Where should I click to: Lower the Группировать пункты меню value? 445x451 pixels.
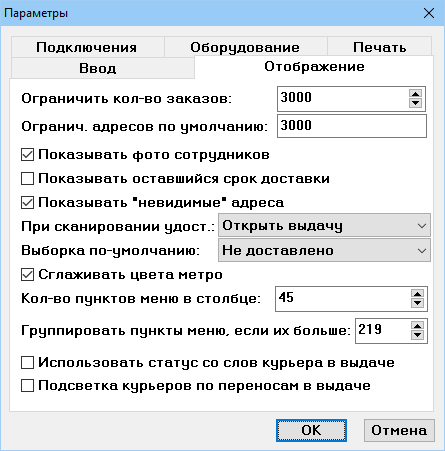click(x=417, y=335)
